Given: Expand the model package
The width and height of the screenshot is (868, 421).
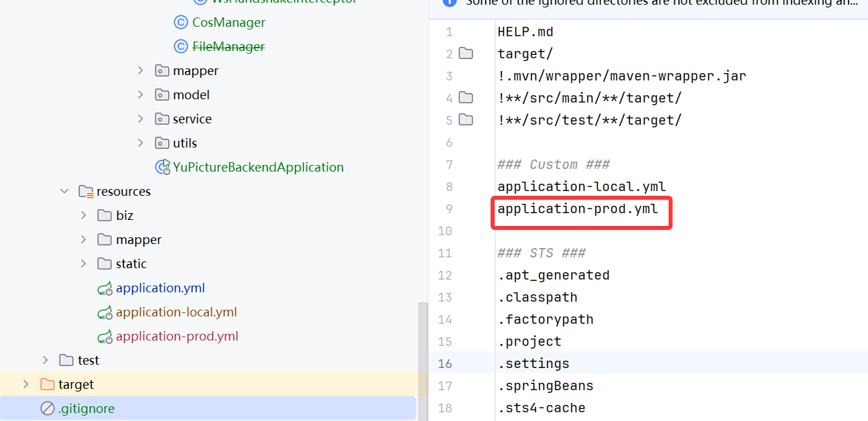Looking at the screenshot, I should tap(140, 95).
